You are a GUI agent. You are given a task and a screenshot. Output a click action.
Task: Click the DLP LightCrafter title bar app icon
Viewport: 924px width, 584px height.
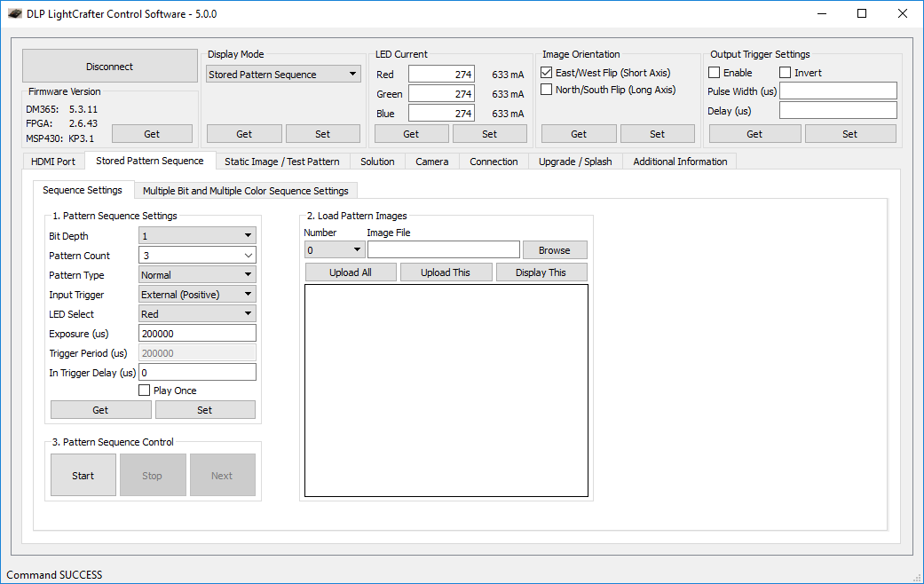tap(15, 13)
